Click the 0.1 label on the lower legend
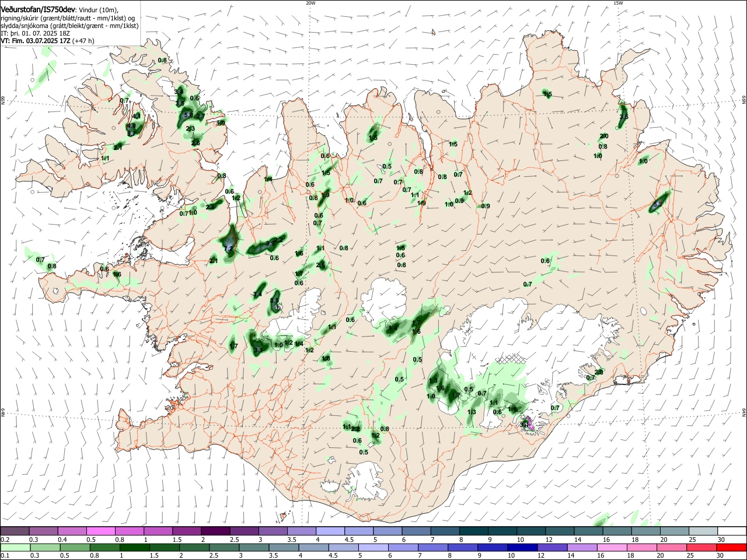The image size is (747, 560). coord(5,555)
